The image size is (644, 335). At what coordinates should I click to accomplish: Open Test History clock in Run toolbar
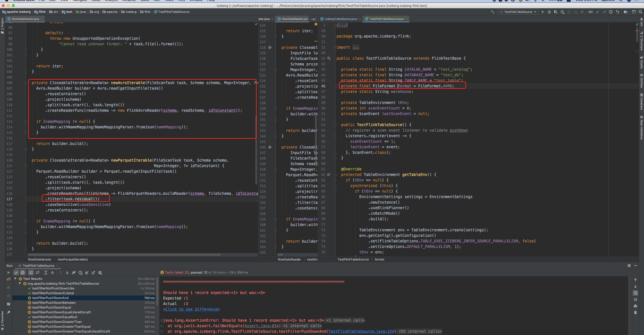click(80, 273)
